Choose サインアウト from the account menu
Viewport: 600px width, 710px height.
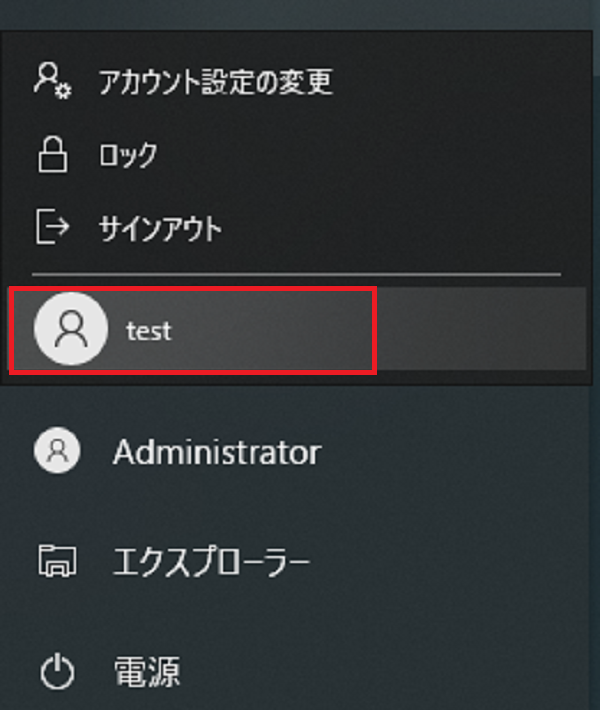(x=160, y=228)
